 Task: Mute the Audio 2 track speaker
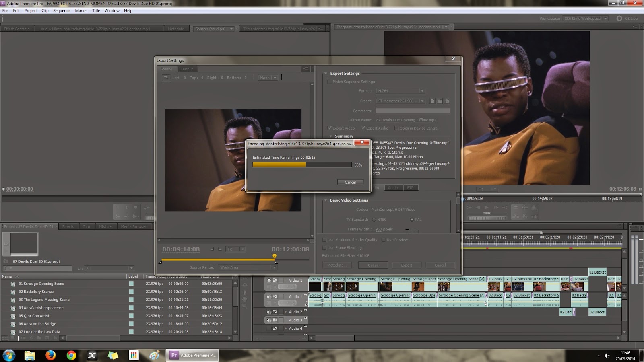click(269, 312)
